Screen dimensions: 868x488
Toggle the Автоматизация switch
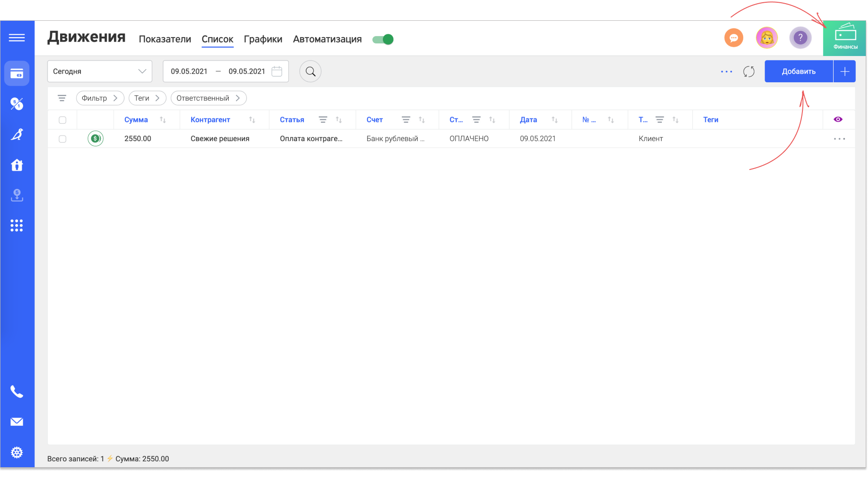click(x=383, y=39)
